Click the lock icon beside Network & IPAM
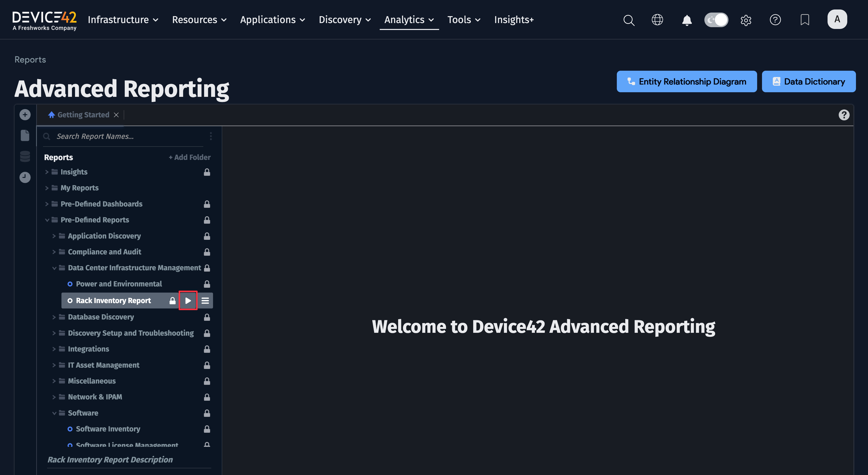This screenshot has width=868, height=475. [207, 397]
